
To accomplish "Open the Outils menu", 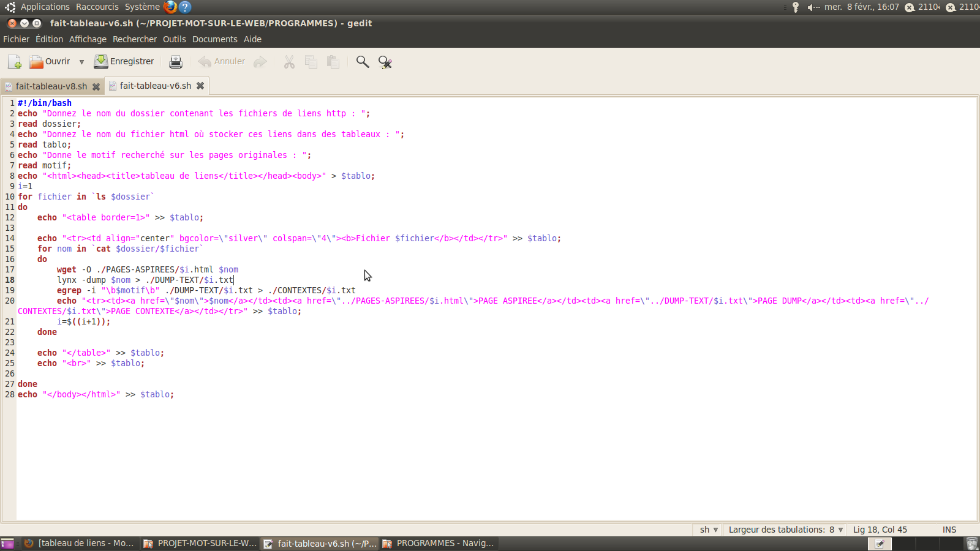I will [174, 39].
